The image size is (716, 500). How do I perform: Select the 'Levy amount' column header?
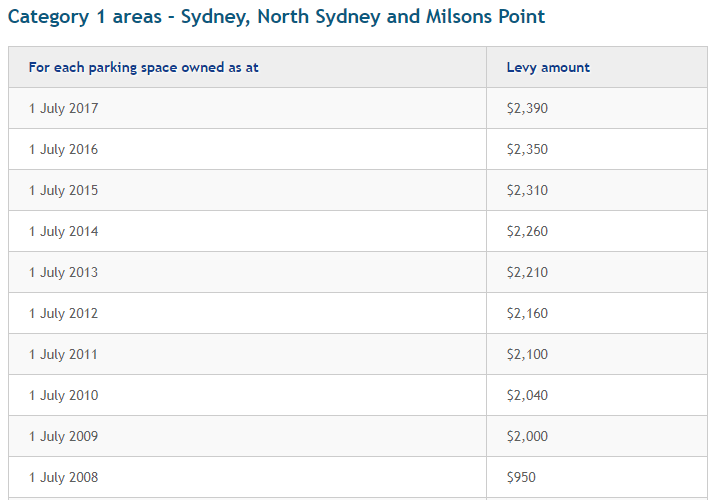point(548,67)
